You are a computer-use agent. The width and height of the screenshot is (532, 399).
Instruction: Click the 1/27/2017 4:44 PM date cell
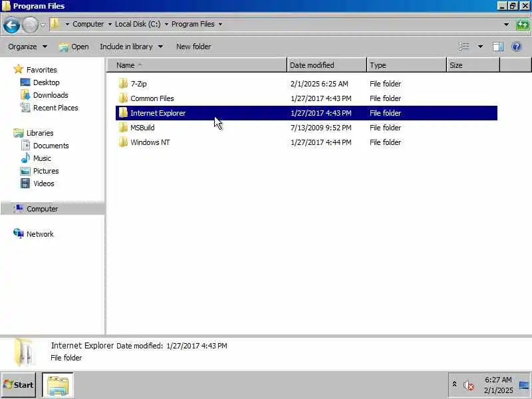click(321, 142)
